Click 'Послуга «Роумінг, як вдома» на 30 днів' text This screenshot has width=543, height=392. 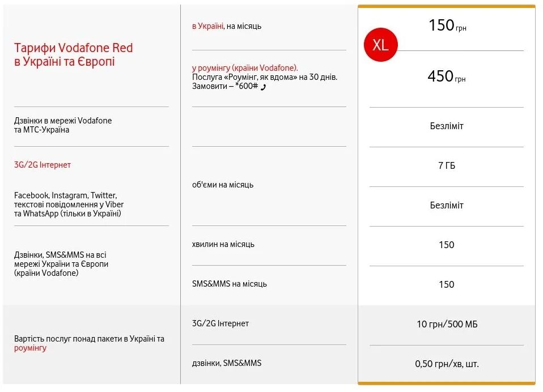[x=265, y=77]
